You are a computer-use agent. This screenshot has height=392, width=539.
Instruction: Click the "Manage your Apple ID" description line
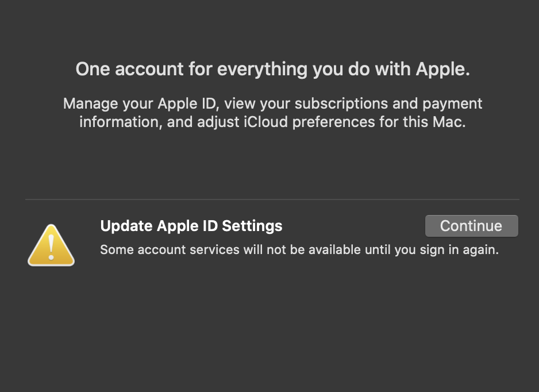[272, 104]
